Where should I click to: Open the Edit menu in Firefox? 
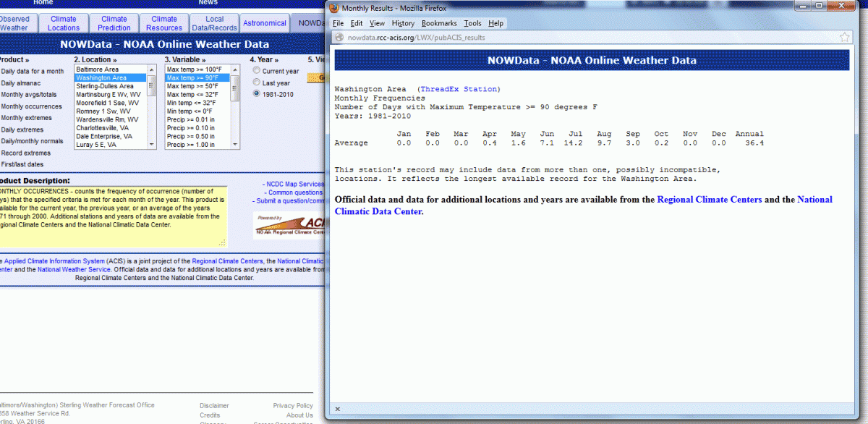click(x=357, y=23)
